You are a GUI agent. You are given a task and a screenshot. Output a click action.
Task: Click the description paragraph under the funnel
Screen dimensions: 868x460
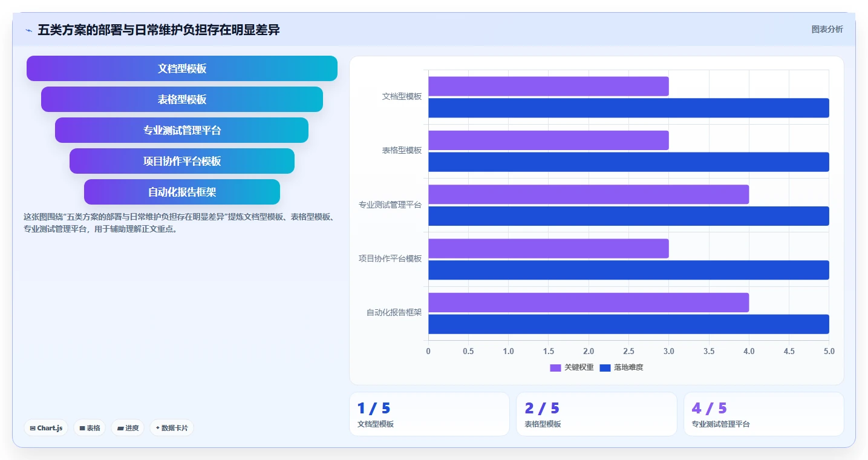tap(178, 223)
